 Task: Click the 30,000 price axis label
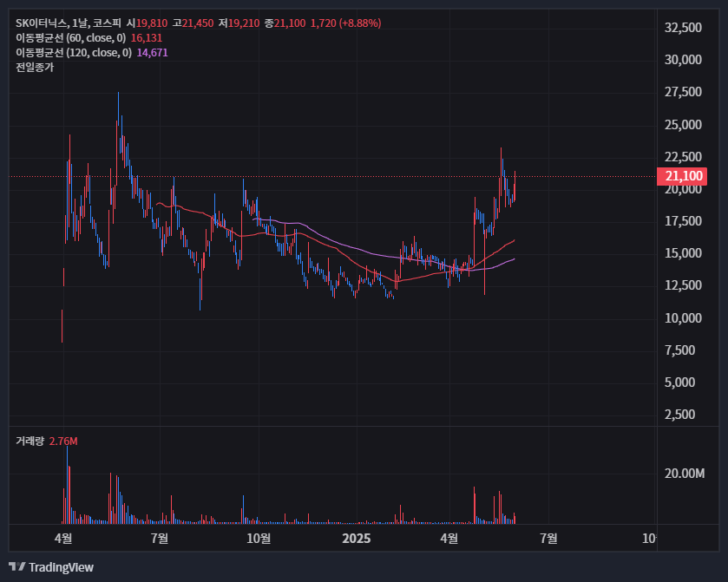tap(683, 60)
